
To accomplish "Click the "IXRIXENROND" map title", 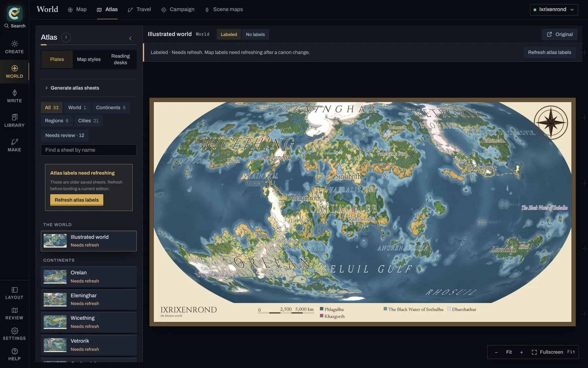I will pos(188,310).
